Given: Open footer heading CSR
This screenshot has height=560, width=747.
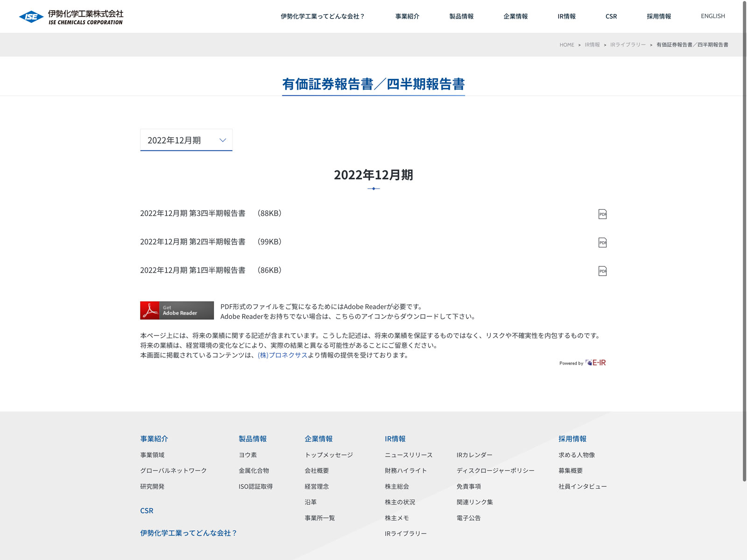Looking at the screenshot, I should click(x=147, y=511).
